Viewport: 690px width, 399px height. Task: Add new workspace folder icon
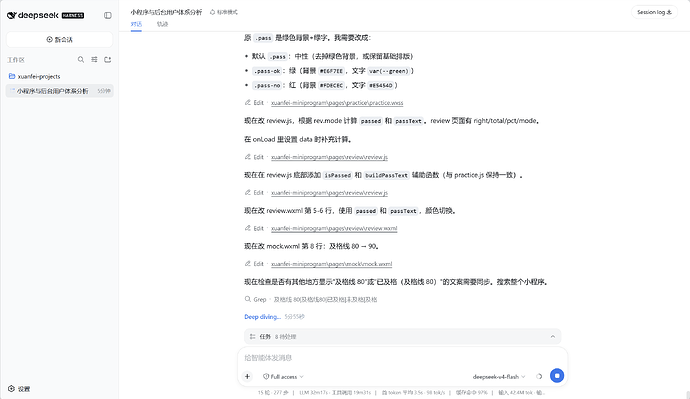point(107,59)
